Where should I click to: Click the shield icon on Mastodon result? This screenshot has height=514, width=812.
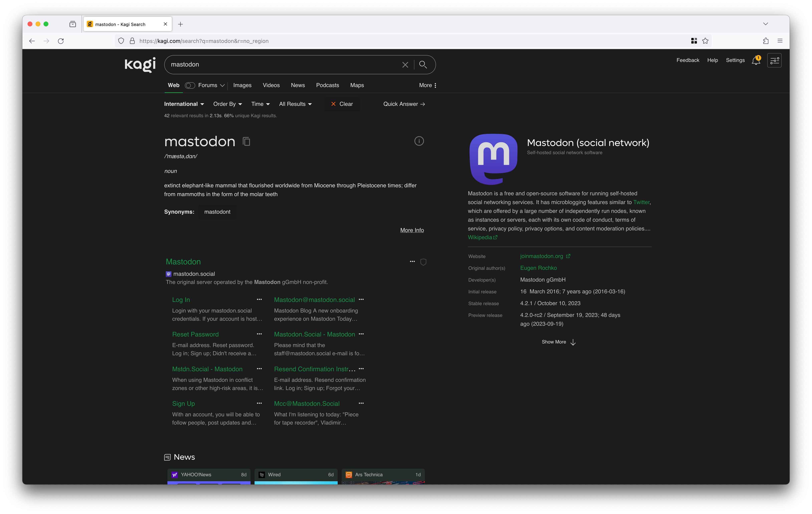click(423, 262)
